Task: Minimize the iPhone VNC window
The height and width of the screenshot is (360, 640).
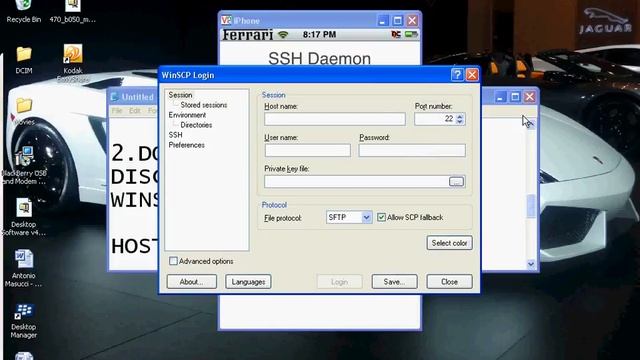Action: (382, 20)
